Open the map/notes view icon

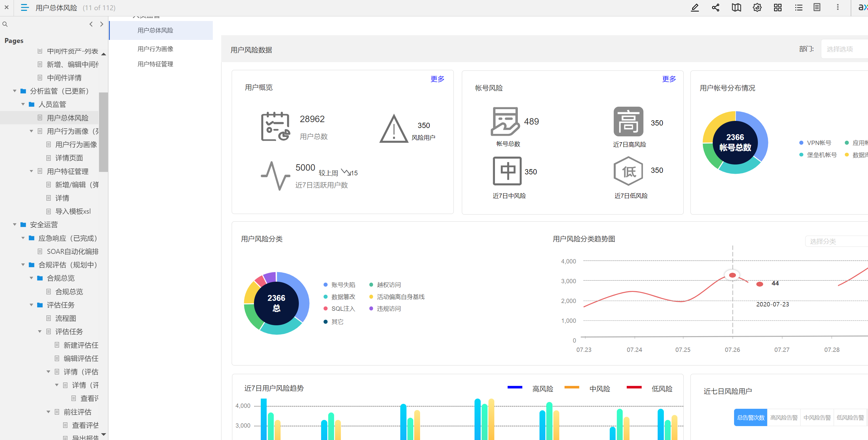(736, 7)
